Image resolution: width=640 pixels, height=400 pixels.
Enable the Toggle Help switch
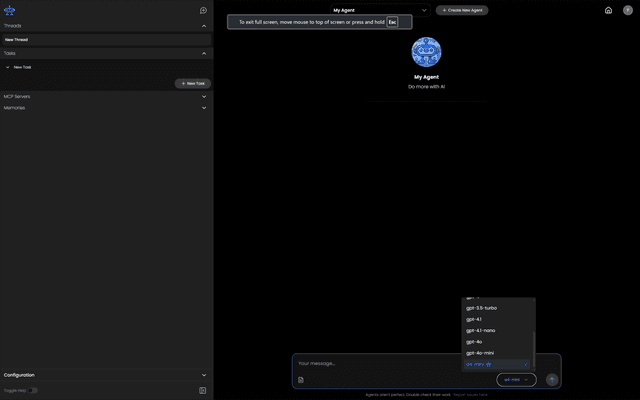[33, 390]
